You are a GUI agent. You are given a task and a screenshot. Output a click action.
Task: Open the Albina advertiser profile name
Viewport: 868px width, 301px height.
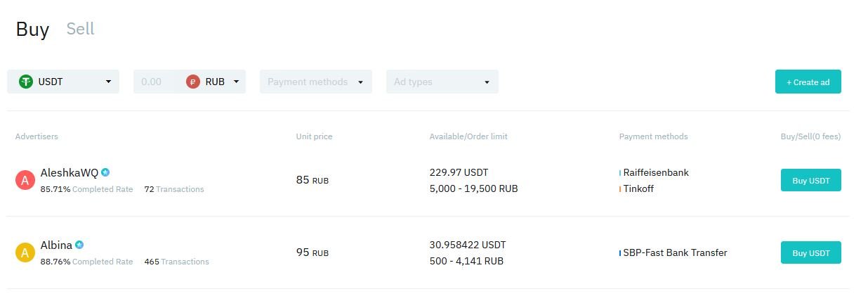pyautogui.click(x=56, y=245)
